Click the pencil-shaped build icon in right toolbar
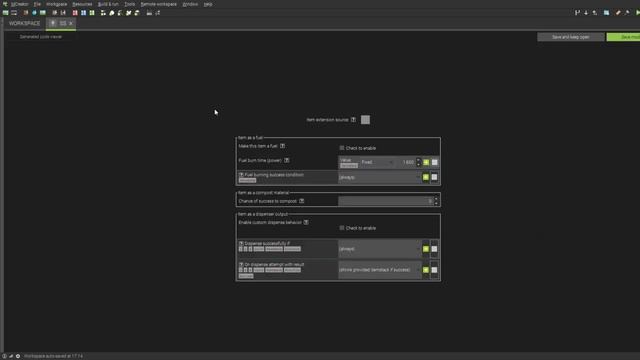Viewport: 640px width, 360px height. tap(618, 13)
